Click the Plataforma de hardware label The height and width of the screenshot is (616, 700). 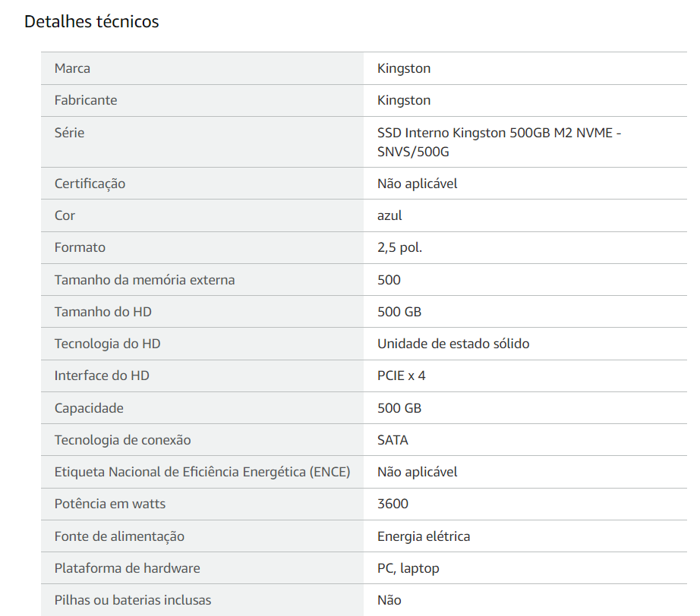coord(128,568)
